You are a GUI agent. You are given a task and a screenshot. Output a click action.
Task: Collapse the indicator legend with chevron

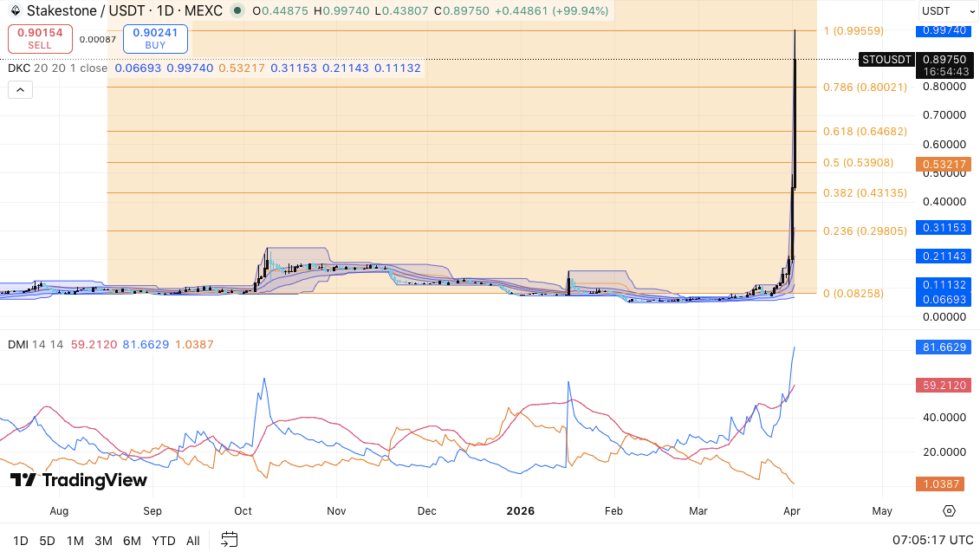point(20,89)
